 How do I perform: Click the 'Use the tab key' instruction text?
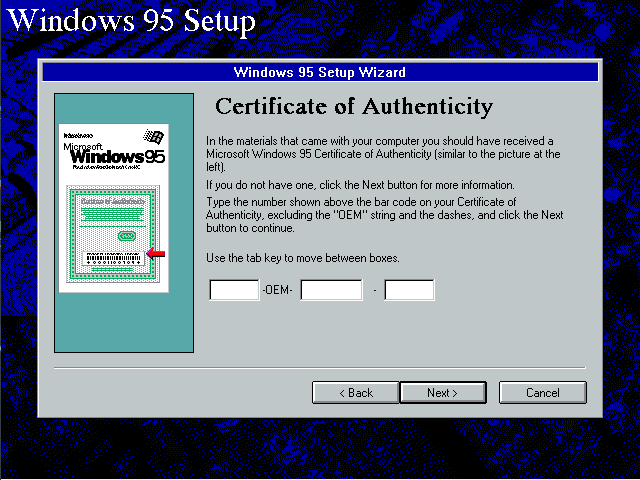[302, 258]
